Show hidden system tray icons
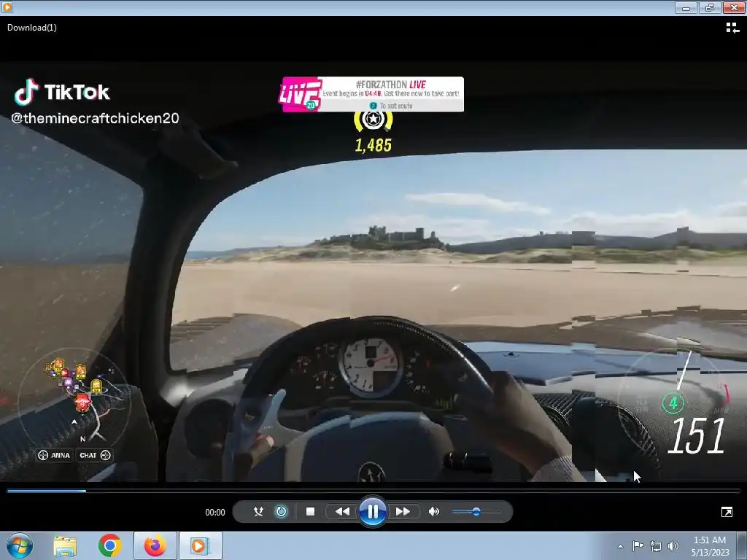747x560 pixels. tap(620, 546)
